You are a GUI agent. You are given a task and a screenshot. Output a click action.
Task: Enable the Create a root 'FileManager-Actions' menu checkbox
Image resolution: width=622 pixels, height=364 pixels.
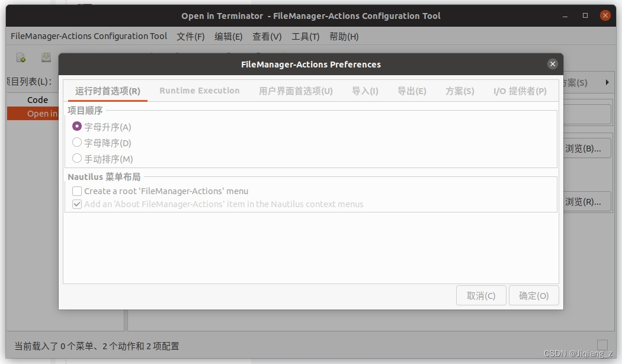pos(77,191)
